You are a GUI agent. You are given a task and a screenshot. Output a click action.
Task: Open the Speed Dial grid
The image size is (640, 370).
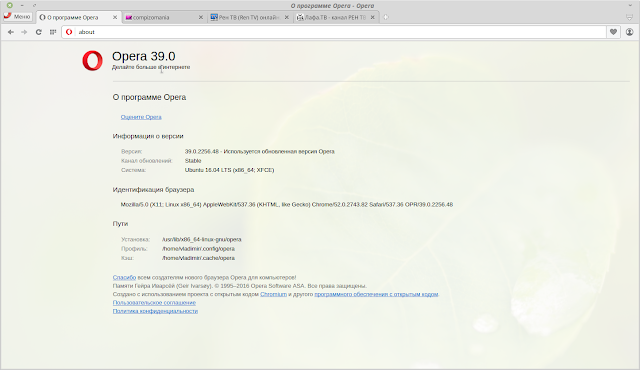point(53,32)
